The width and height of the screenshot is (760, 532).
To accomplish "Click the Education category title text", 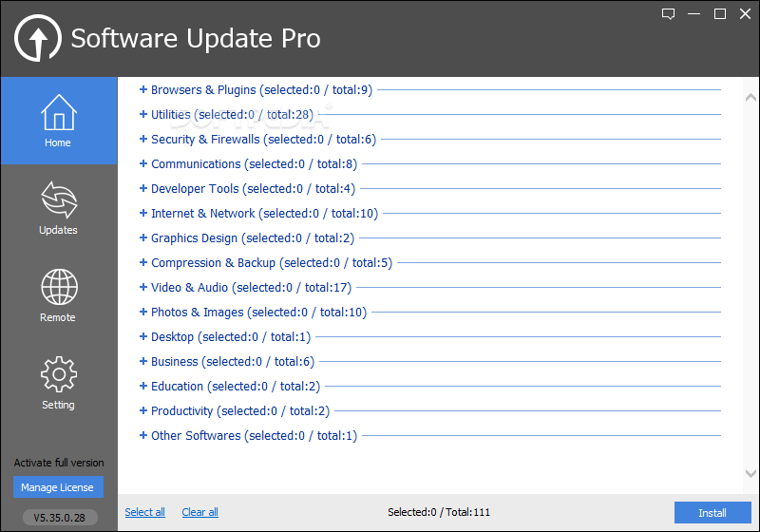I will [x=236, y=387].
